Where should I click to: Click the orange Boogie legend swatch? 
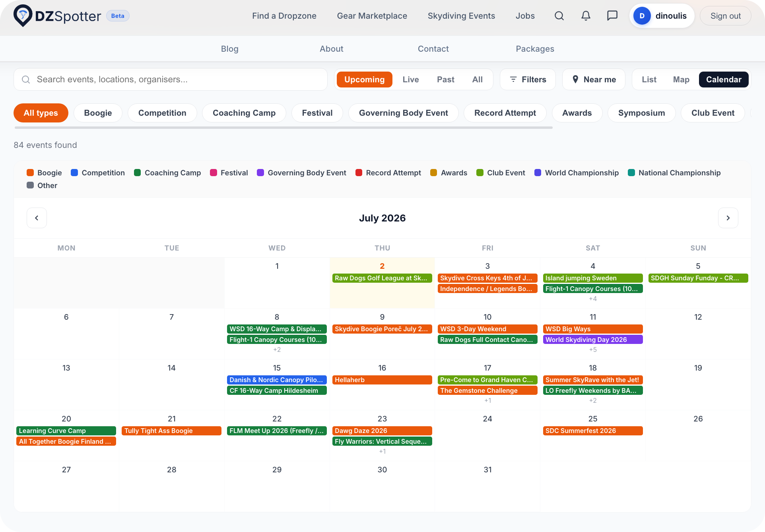click(30, 173)
